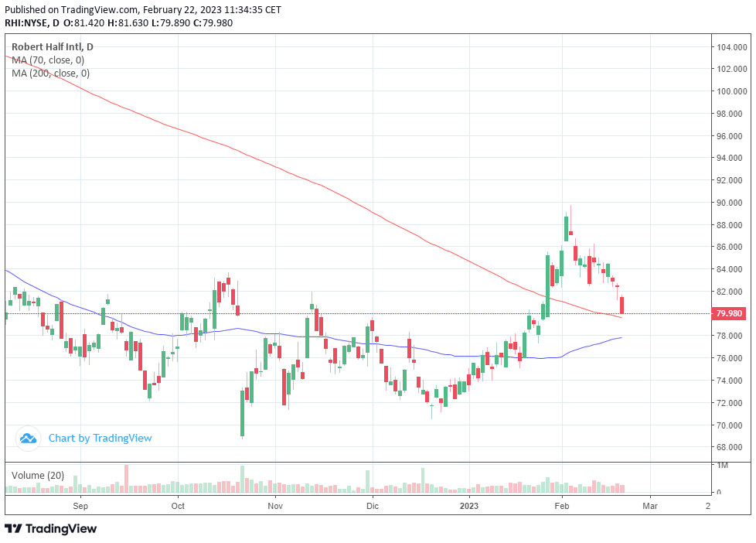Click the 'Feb' time axis label
This screenshot has height=543, width=756.
[562, 506]
